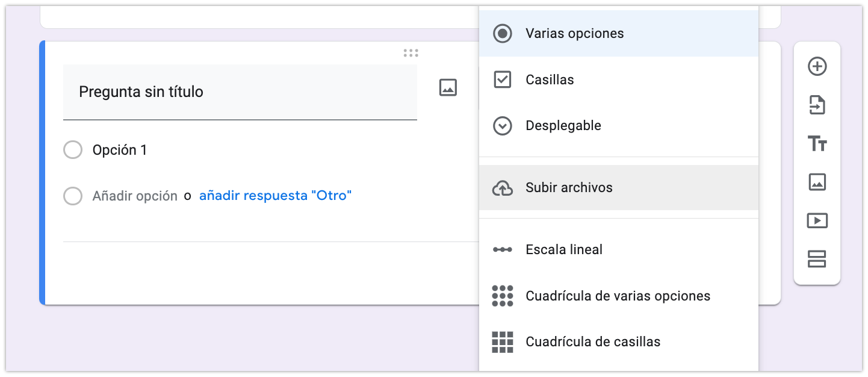Click the add question plus icon
The width and height of the screenshot is (868, 377).
click(817, 66)
